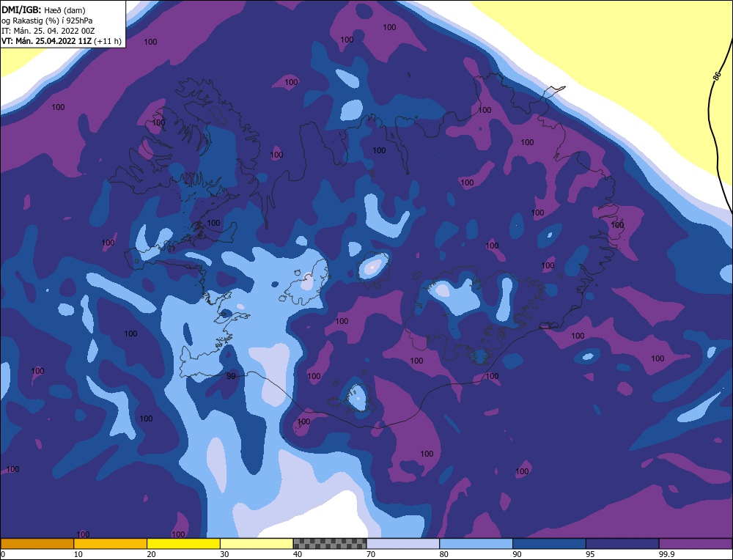
Task: Click the '99' humidity value label
Action: [x=231, y=376]
